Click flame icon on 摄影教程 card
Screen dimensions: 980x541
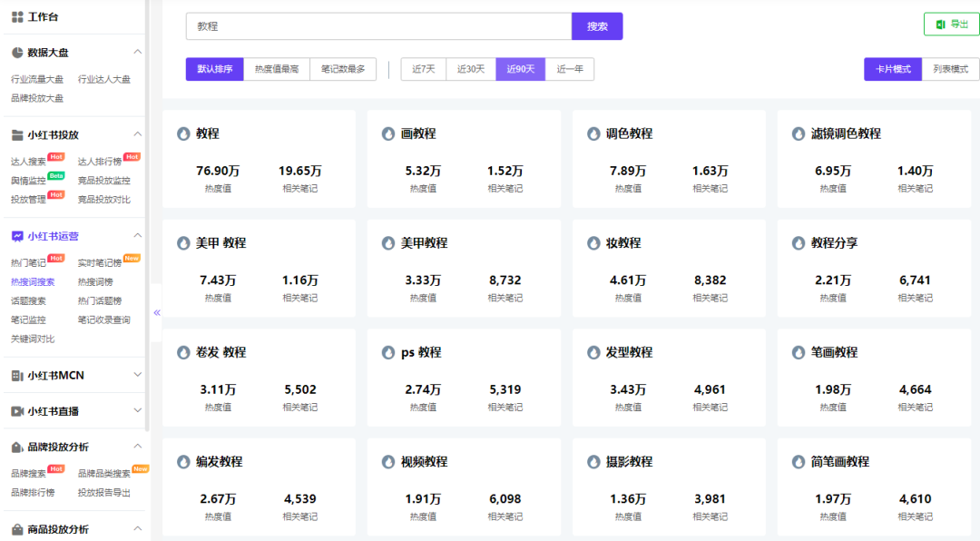pyautogui.click(x=593, y=462)
